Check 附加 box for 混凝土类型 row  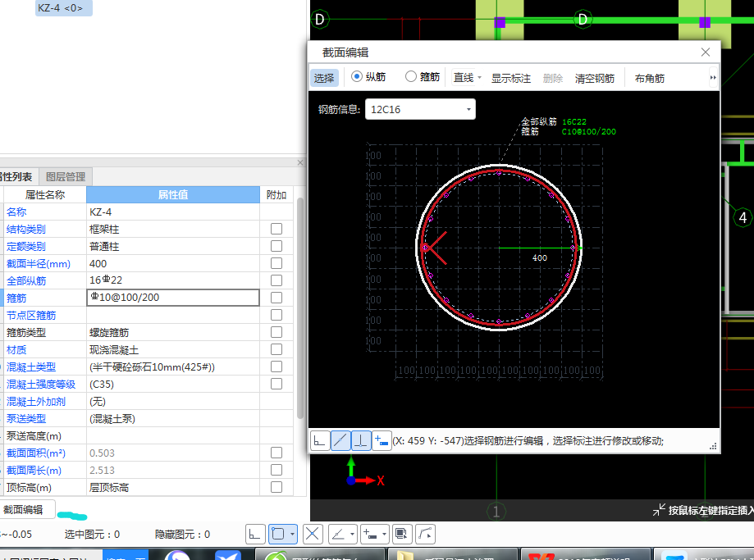[x=276, y=367]
